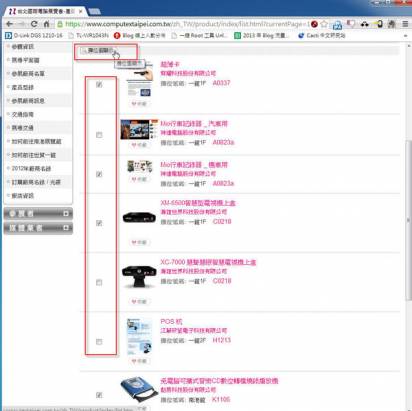Open the new tab button
Screen dimensions: 412x411
[x=95, y=11]
